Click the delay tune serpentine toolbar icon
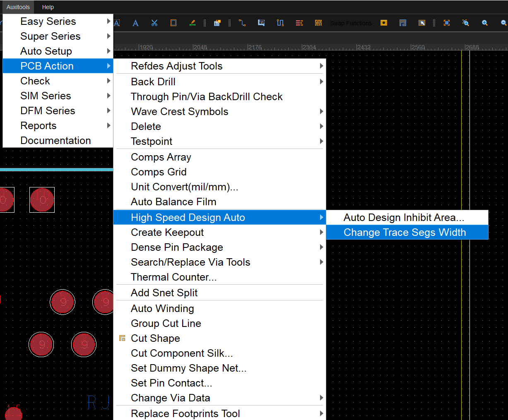 pos(280,23)
